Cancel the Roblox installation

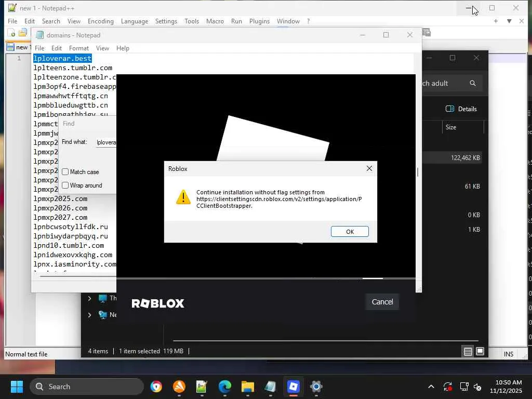pyautogui.click(x=382, y=302)
